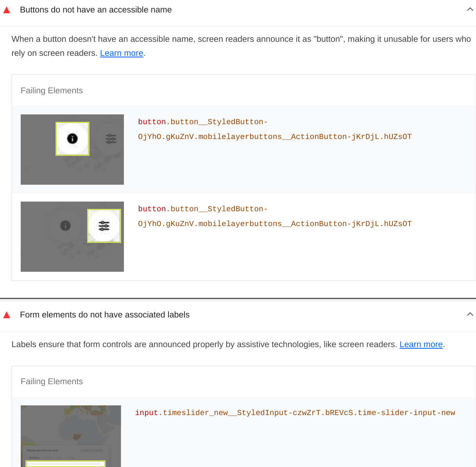Collapse the form labels audit section
476x467 pixels.
470,314
